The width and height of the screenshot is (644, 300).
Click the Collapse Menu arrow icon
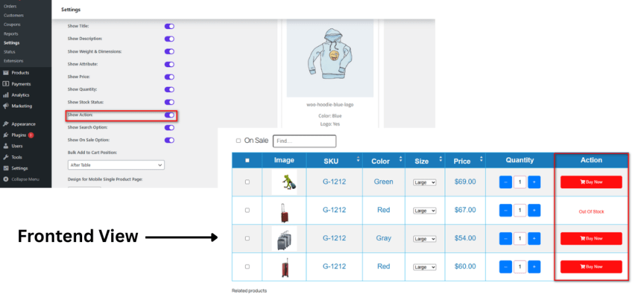click(6, 179)
